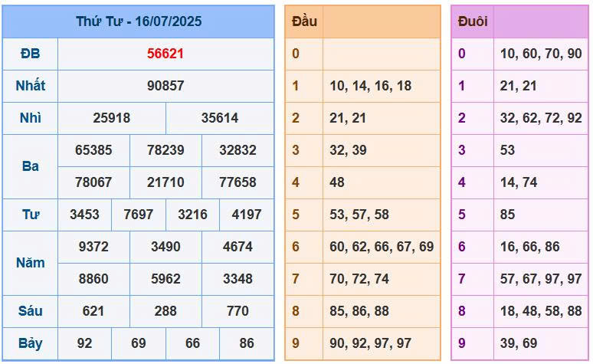Click the Đuôi values 10, 60, 70, 90
The image size is (593, 364).
[x=540, y=54]
